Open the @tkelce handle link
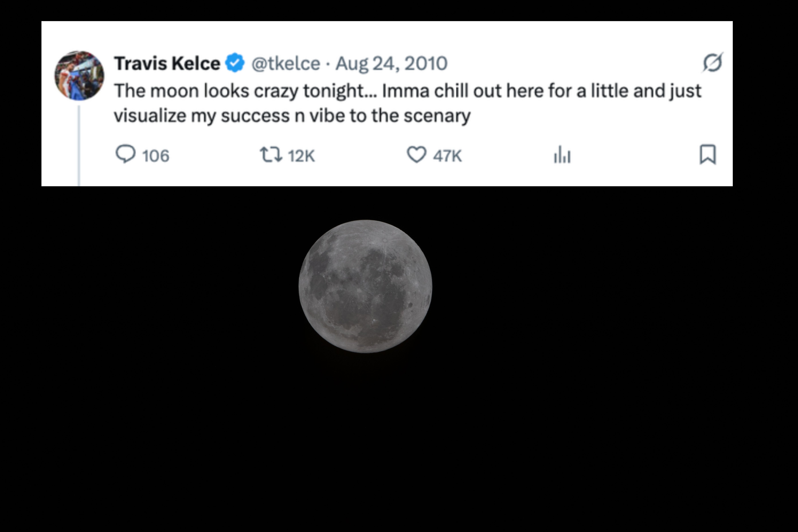This screenshot has height=532, width=798. [286, 63]
